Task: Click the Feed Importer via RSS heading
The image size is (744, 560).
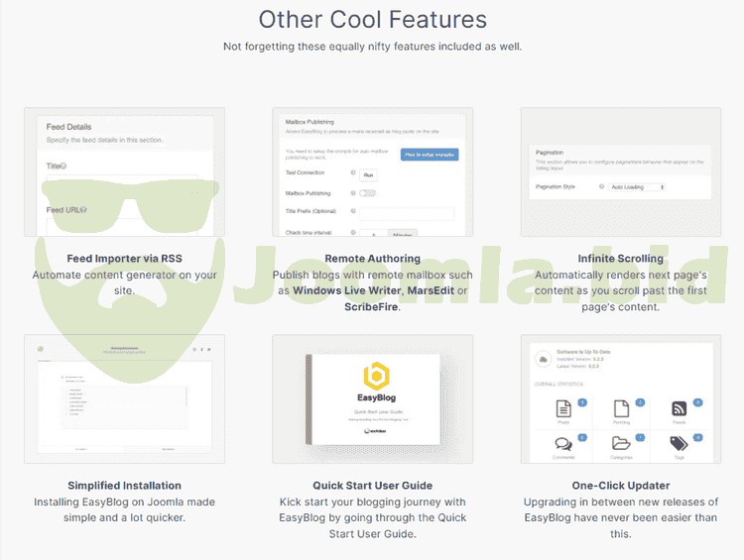Action: tap(124, 260)
